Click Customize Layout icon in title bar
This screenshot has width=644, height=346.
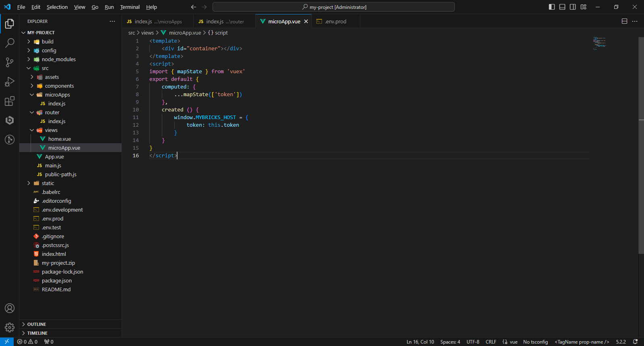(583, 7)
